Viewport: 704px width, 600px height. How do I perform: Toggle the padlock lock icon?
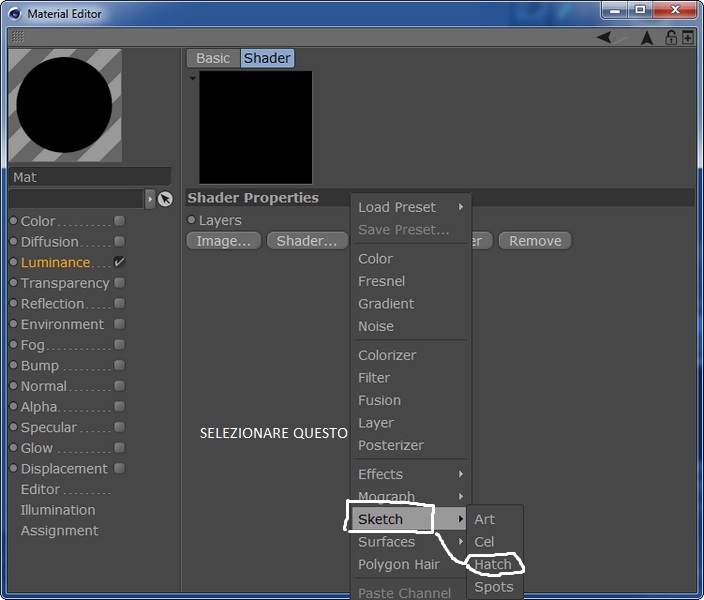(x=671, y=38)
